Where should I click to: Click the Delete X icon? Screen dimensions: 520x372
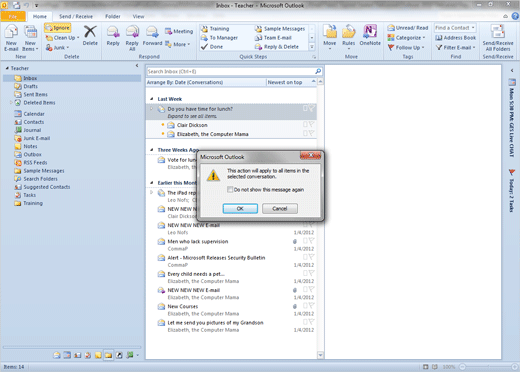[x=90, y=32]
